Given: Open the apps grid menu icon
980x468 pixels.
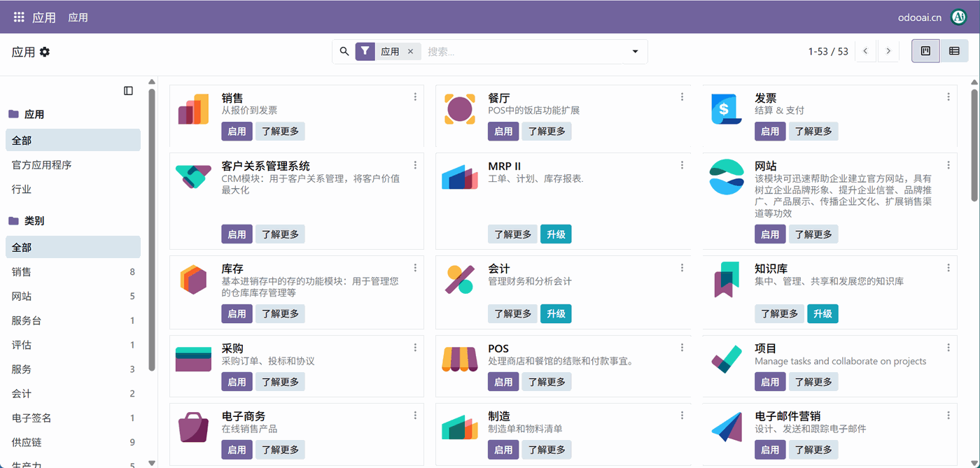Looking at the screenshot, I should tap(19, 17).
